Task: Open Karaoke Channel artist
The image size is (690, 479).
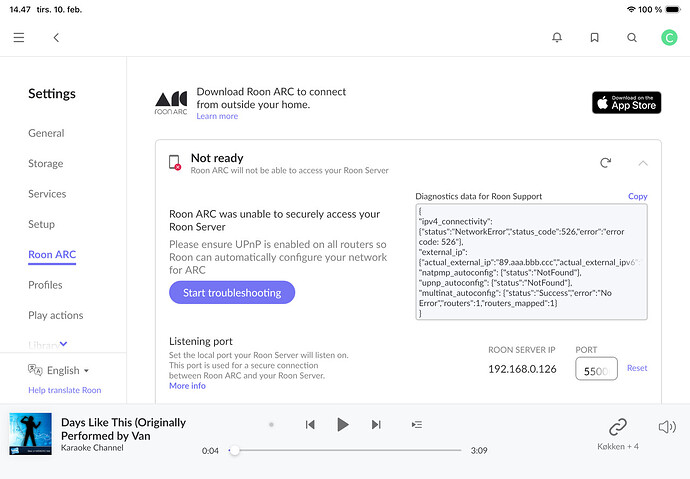Action: coord(92,448)
